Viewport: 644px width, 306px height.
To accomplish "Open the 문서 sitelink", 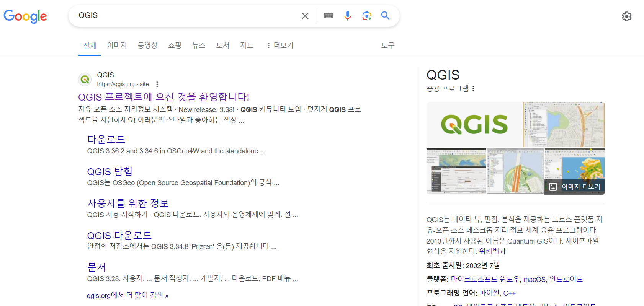I will [96, 267].
